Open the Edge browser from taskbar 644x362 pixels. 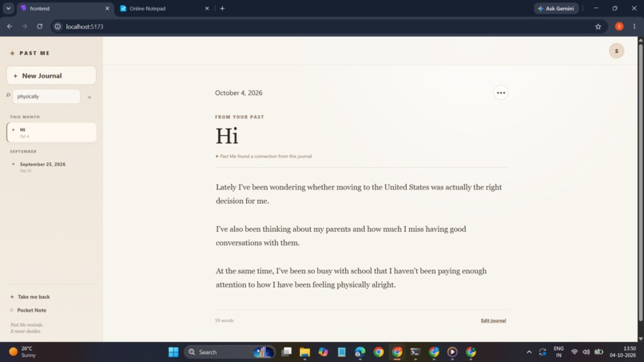(360, 352)
